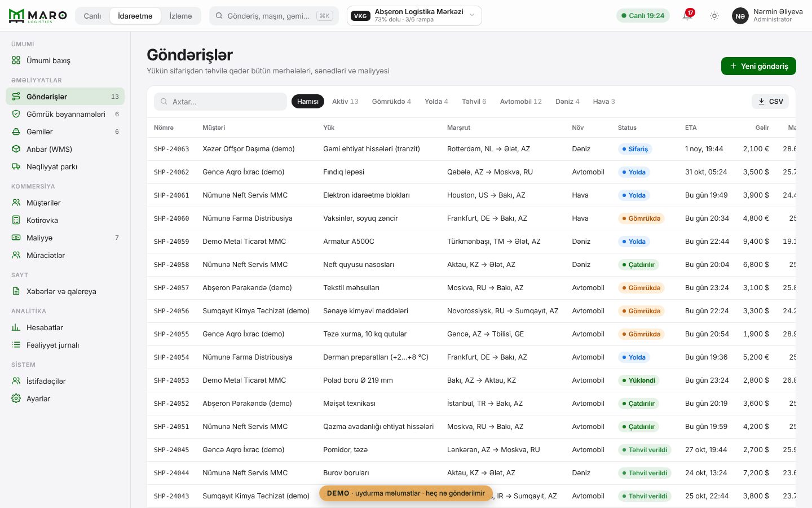Click the Maliyyə banknote icon

click(16, 238)
